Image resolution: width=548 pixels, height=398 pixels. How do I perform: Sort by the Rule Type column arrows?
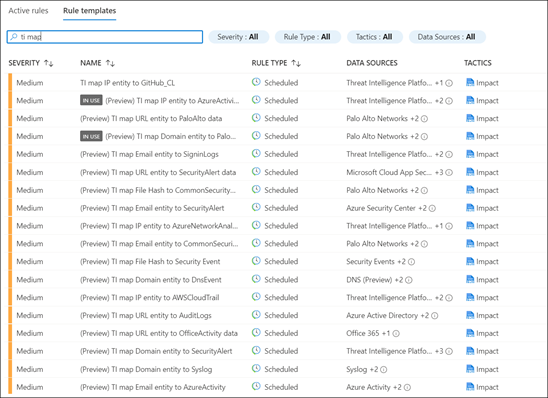(296, 63)
